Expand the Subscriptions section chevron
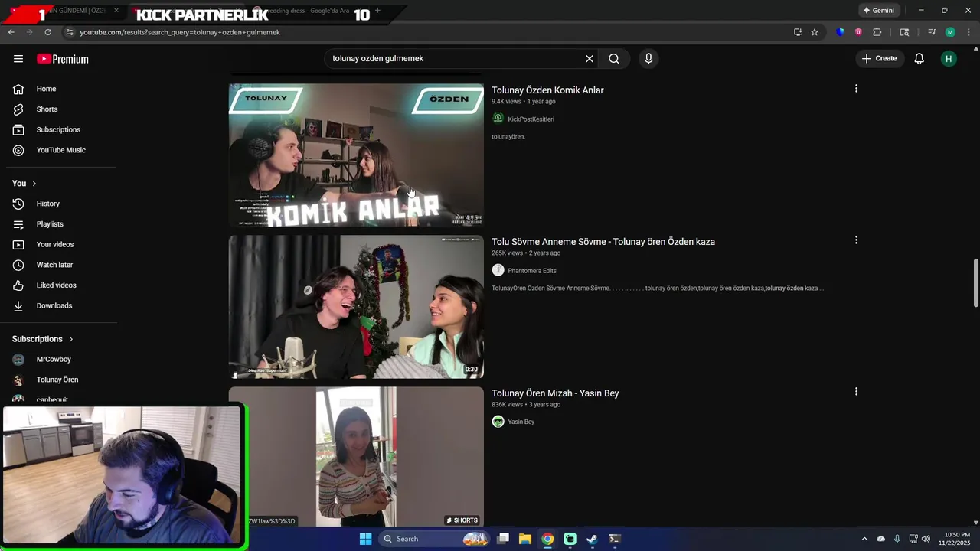The width and height of the screenshot is (980, 551). (x=71, y=339)
